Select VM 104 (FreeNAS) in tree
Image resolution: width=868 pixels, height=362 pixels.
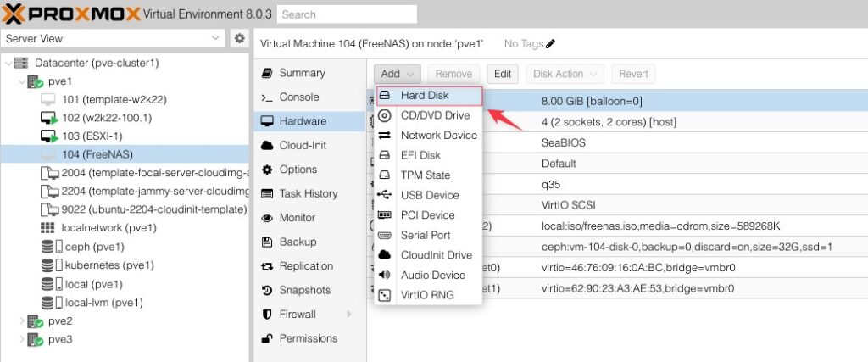[125, 154]
